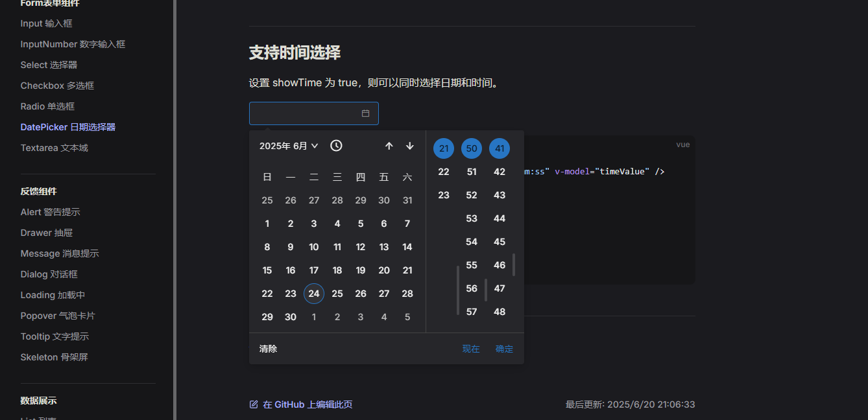Click the 支持时间选择 section heading
This screenshot has height=420, width=868.
point(295,52)
